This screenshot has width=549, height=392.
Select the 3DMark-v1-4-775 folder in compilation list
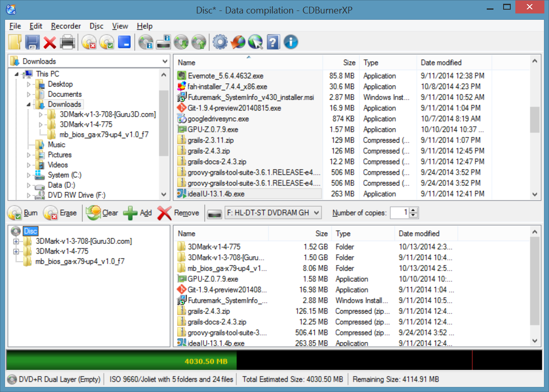point(214,247)
